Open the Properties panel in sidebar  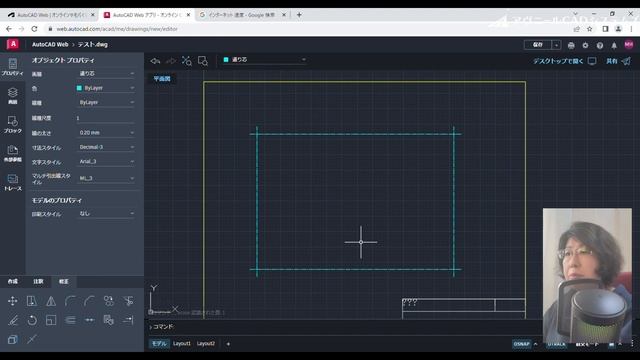(13, 67)
